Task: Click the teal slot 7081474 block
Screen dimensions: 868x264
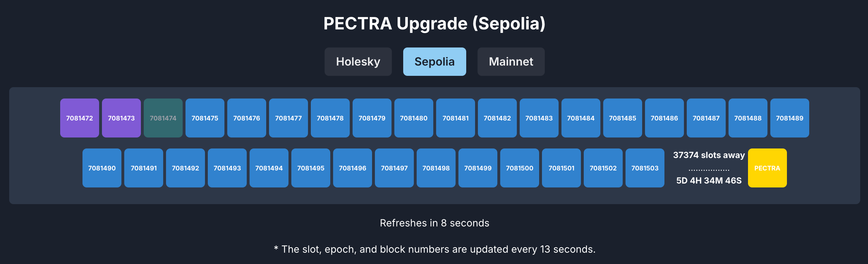Action: [x=163, y=118]
